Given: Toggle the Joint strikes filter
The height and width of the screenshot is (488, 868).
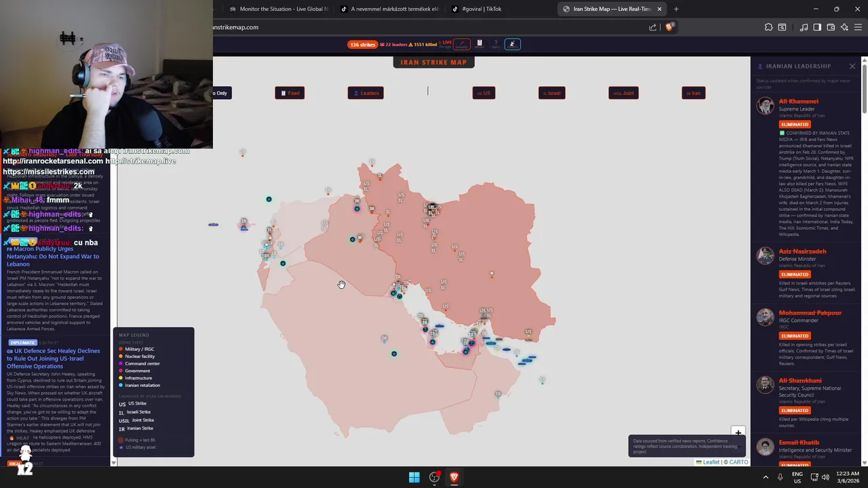Looking at the screenshot, I should tap(623, 93).
